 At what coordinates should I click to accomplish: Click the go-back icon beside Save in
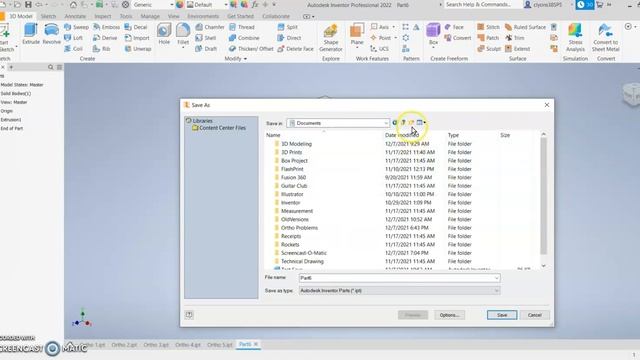(395, 122)
